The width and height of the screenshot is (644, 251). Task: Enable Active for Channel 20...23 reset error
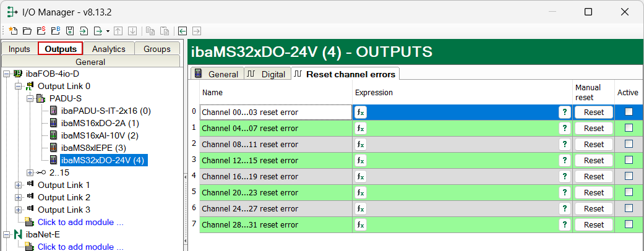point(629,192)
